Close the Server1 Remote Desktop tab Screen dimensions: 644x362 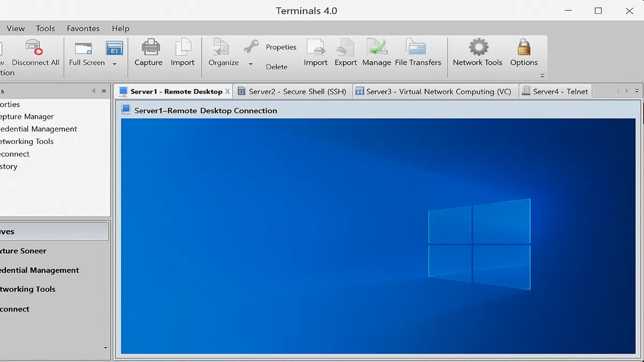(228, 91)
